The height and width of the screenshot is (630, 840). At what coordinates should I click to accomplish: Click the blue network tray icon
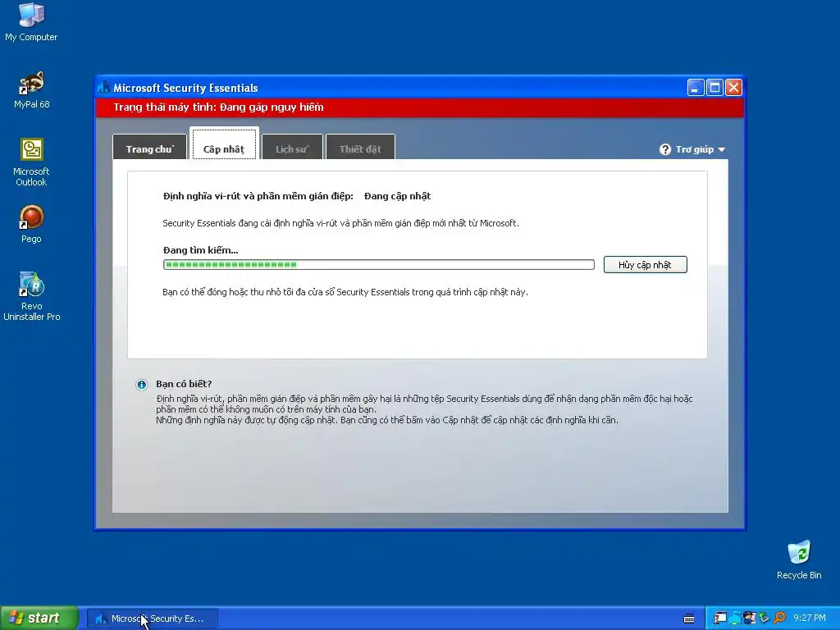(x=735, y=619)
